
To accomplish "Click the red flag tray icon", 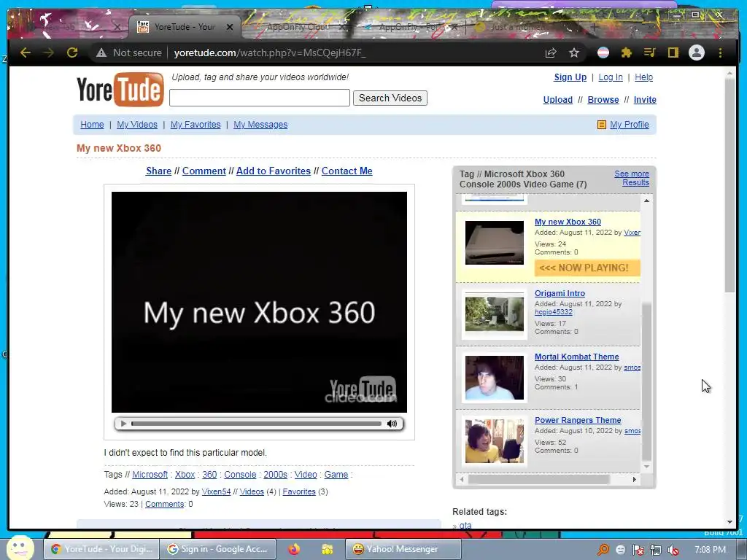I will coord(638,550).
